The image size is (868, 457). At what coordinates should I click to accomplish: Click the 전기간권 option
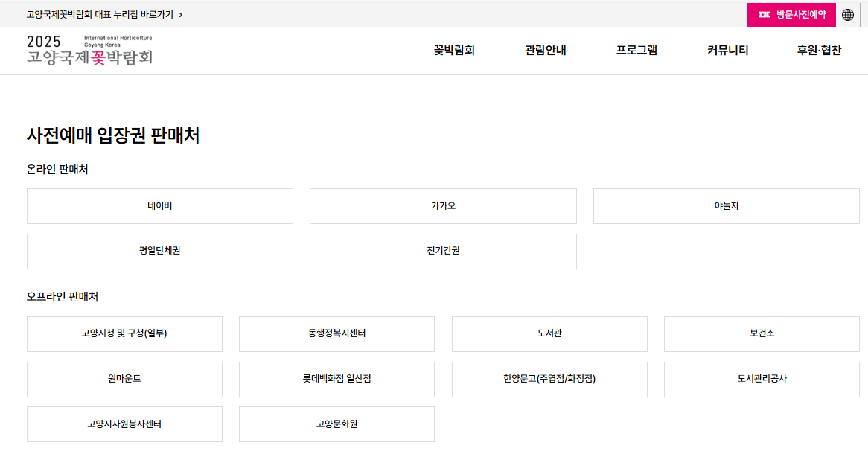coord(443,252)
